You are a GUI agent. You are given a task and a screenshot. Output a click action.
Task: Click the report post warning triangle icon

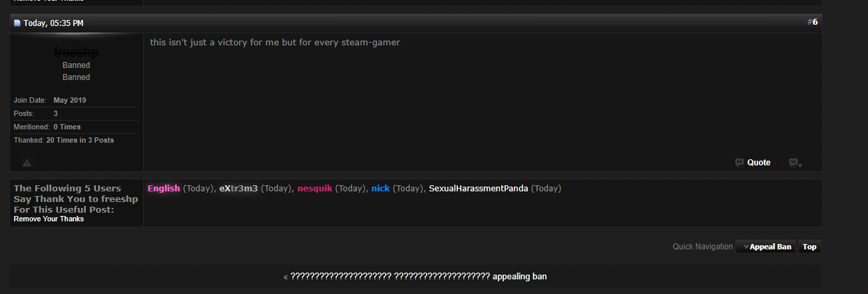[x=27, y=163]
